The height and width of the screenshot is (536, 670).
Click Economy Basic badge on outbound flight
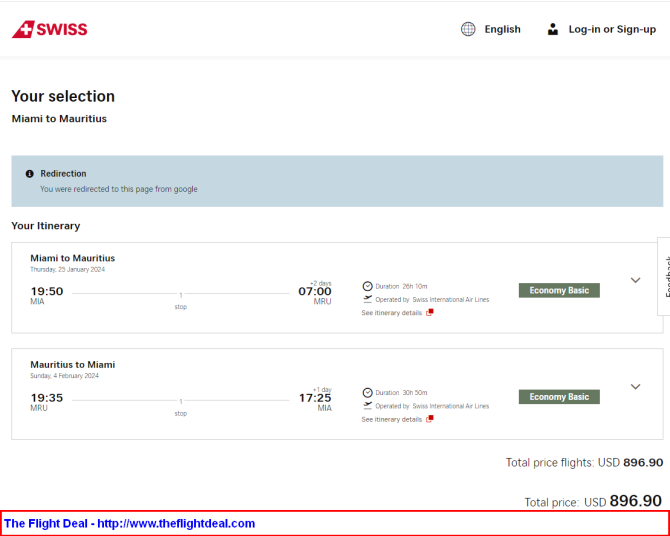click(x=559, y=290)
